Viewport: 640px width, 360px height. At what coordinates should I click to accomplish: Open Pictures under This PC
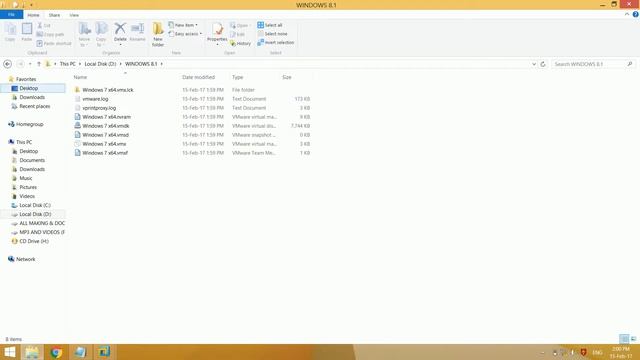point(28,187)
